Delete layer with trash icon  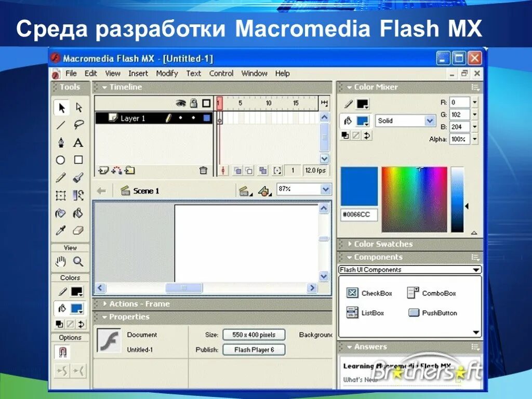pos(203,170)
